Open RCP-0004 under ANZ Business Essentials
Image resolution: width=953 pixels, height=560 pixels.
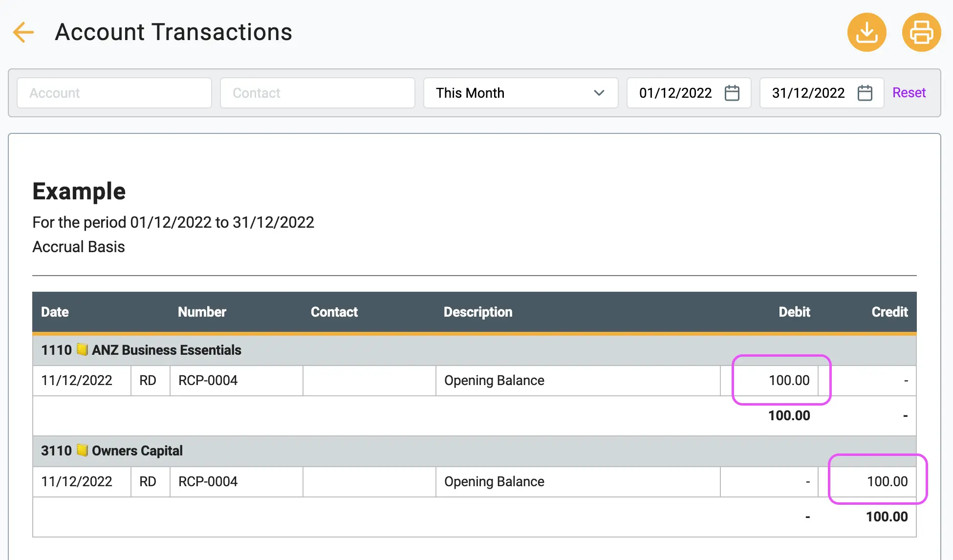point(208,380)
